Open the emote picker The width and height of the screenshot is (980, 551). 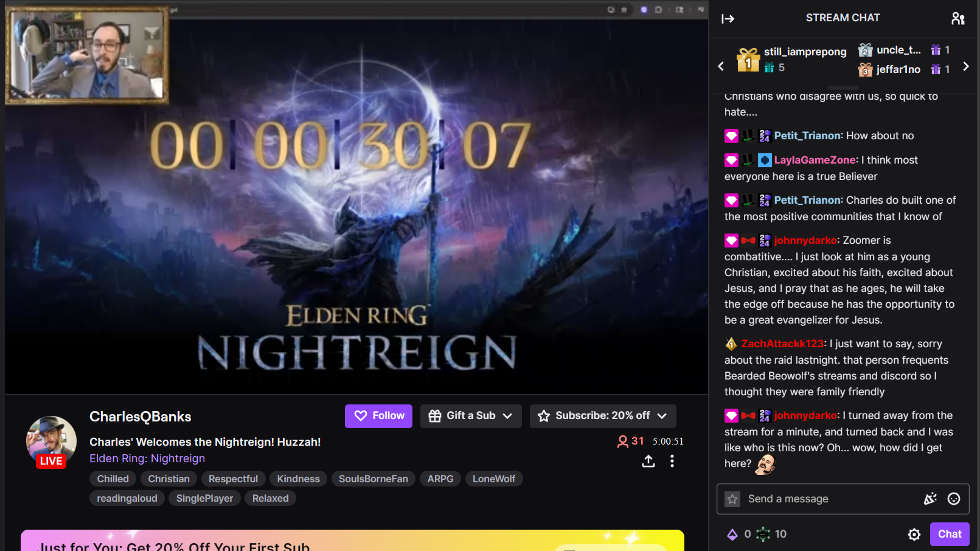coord(954,499)
